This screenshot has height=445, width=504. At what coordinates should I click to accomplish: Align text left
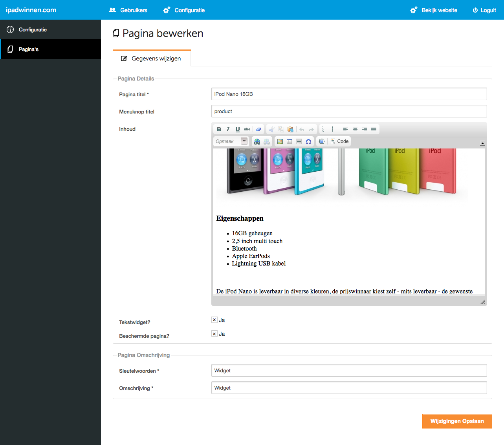point(346,129)
